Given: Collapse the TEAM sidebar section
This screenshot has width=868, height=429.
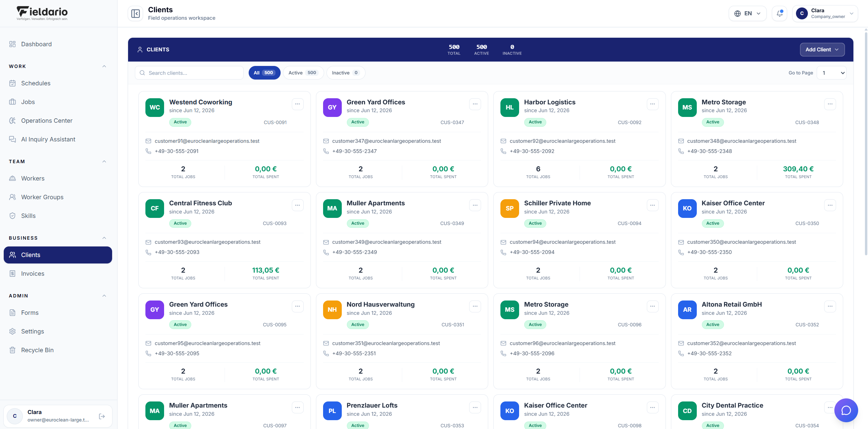Looking at the screenshot, I should click(104, 161).
